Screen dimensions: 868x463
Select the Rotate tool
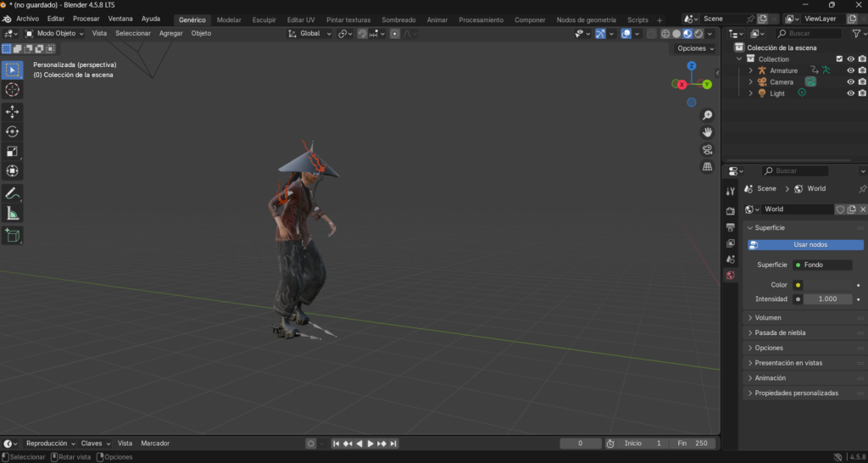click(x=12, y=131)
